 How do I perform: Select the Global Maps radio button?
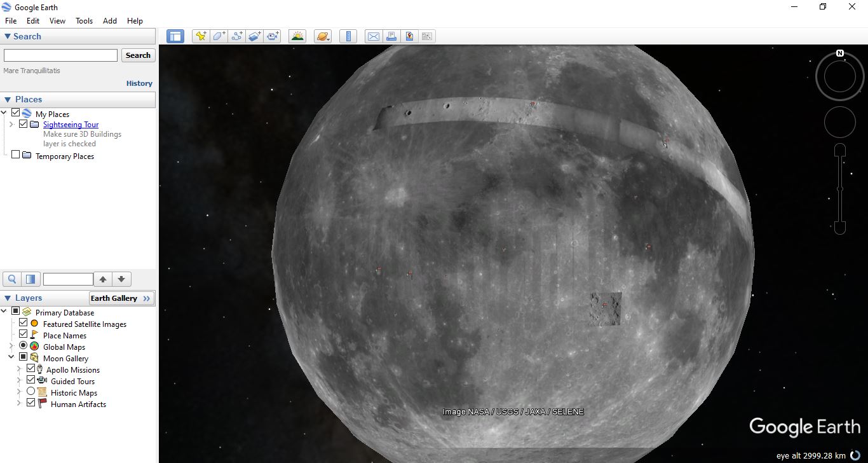24,346
